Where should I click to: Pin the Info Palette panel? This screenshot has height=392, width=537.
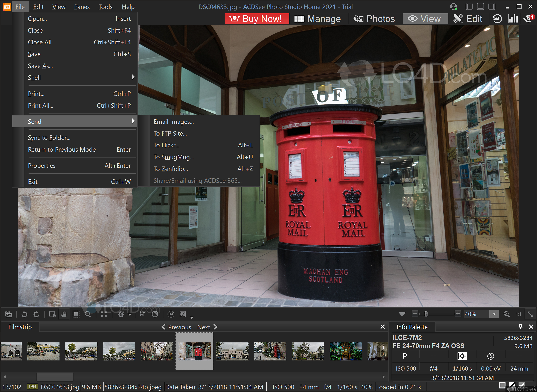point(520,327)
